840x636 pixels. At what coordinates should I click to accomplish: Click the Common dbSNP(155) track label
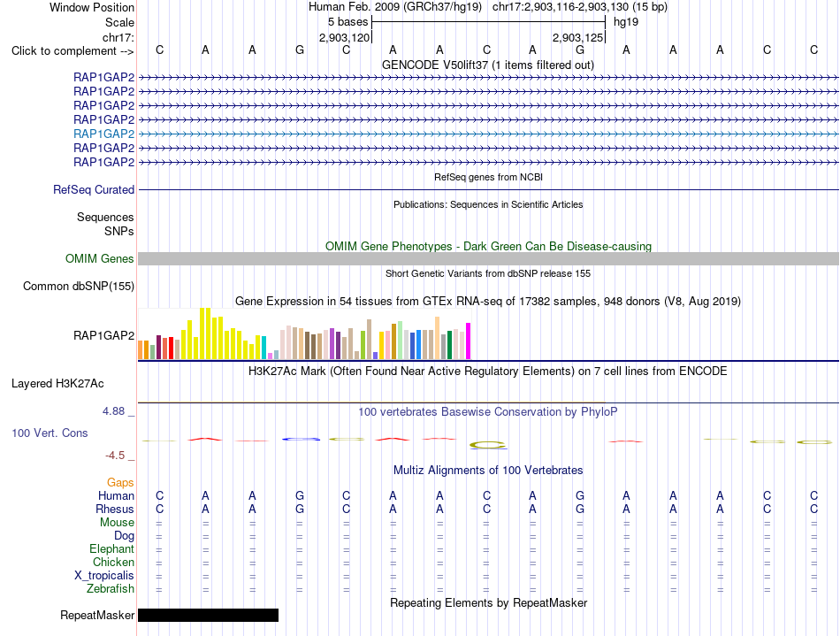pyautogui.click(x=79, y=286)
